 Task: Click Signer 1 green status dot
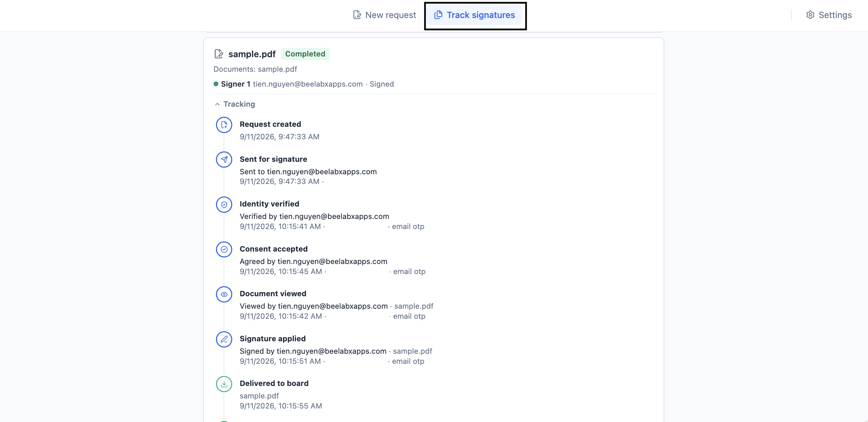[216, 84]
